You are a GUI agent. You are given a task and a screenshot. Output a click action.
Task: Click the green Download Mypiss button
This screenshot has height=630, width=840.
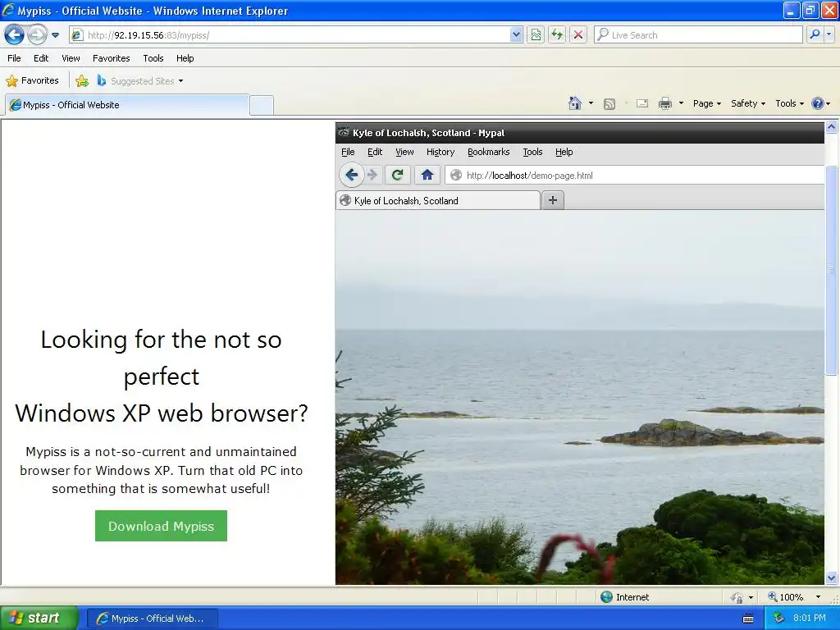point(162,526)
